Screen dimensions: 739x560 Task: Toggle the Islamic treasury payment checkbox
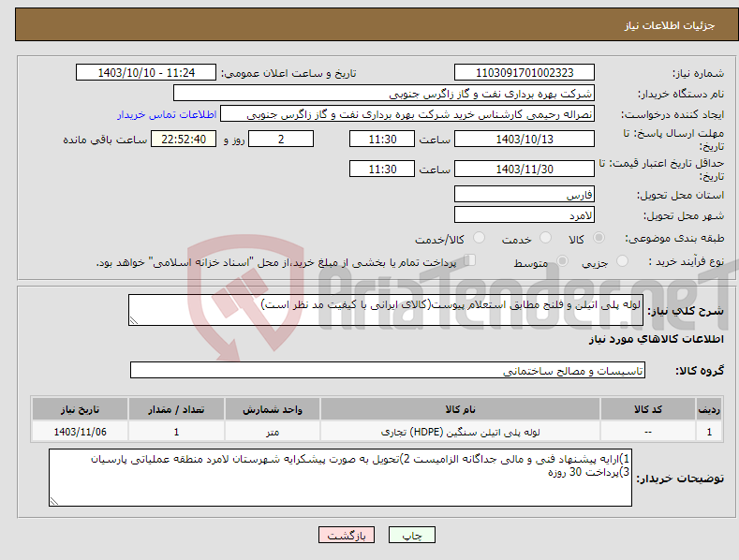470,260
